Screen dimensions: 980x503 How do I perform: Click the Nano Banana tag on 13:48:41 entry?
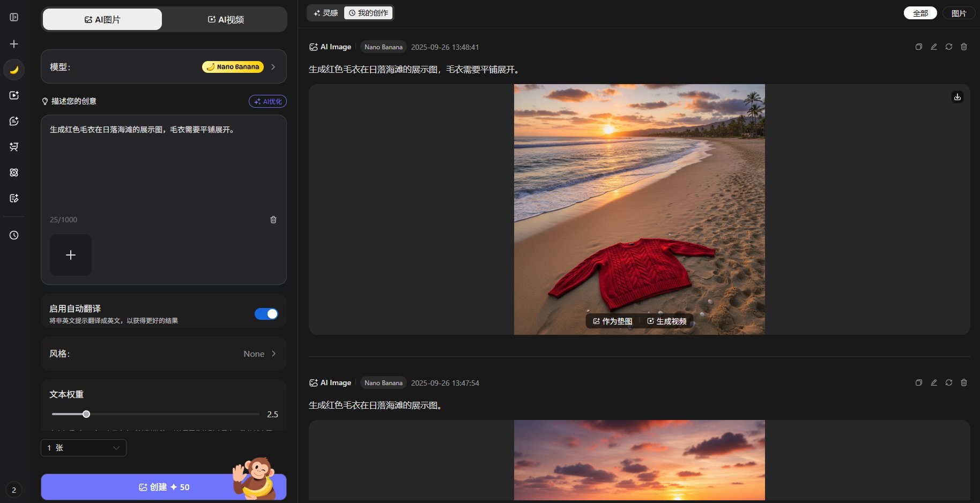tap(383, 47)
